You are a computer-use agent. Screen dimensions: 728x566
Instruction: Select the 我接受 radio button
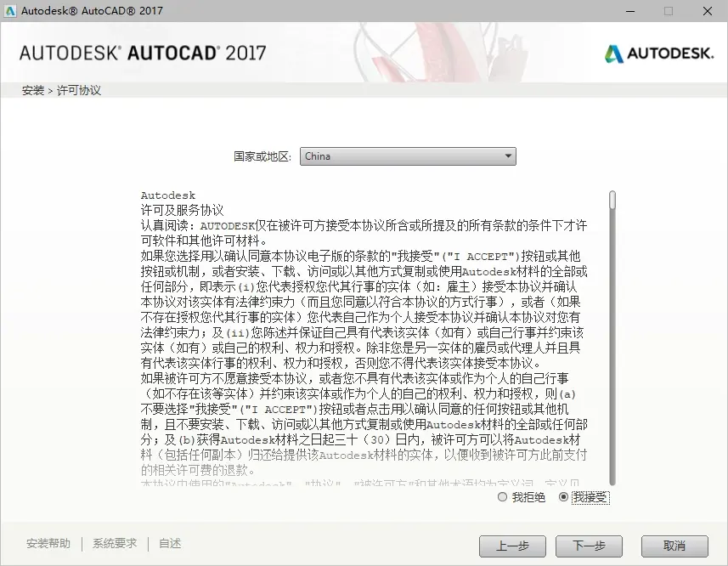pos(563,497)
